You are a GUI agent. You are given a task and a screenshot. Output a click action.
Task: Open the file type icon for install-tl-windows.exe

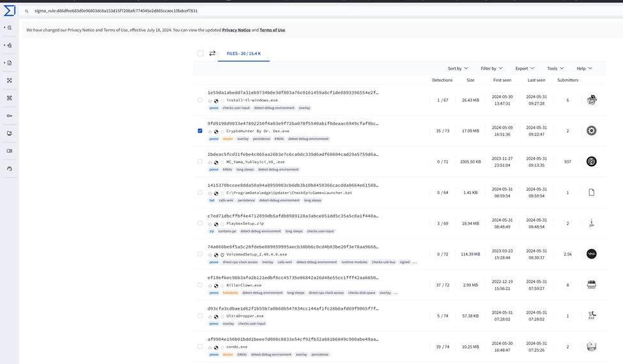(591, 100)
